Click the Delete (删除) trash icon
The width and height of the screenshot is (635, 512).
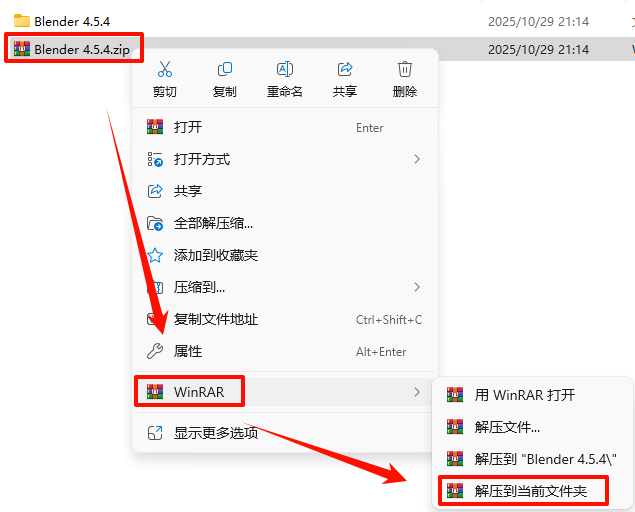click(405, 69)
